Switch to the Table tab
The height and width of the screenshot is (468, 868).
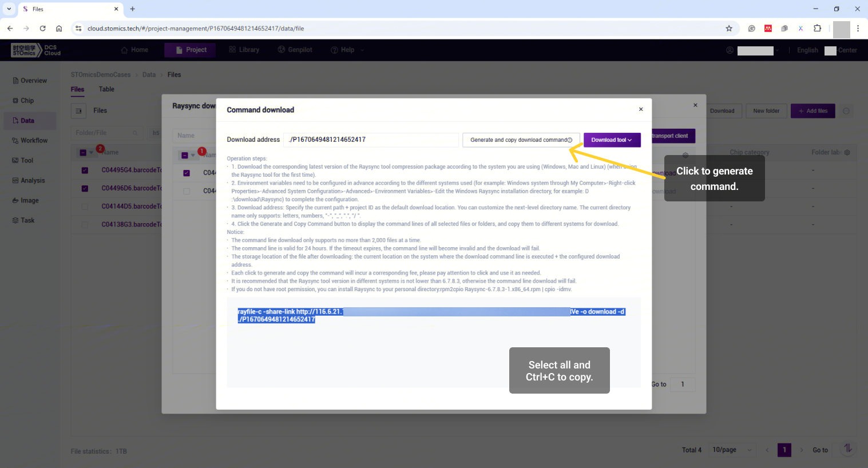[x=106, y=89]
